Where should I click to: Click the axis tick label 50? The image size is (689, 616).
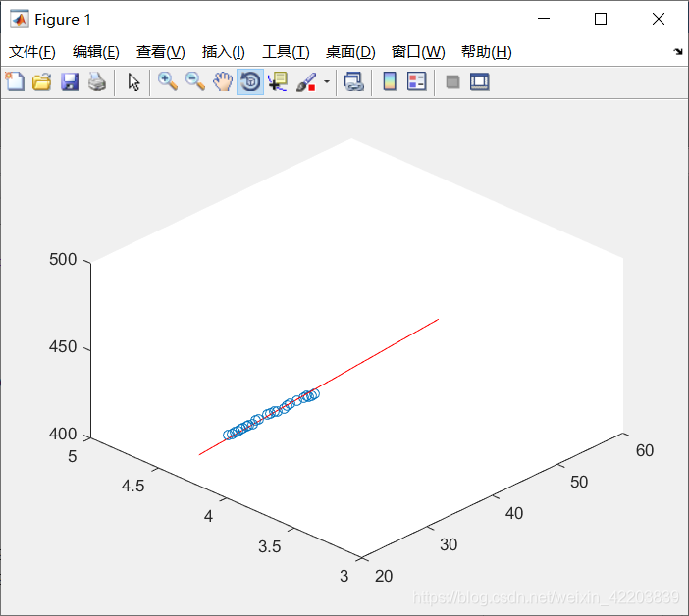click(x=579, y=482)
